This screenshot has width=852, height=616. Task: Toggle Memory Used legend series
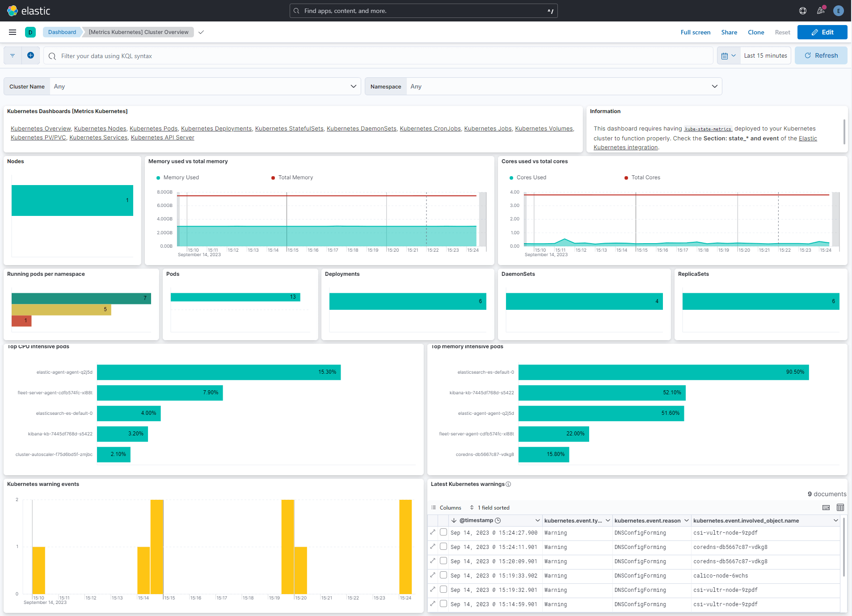click(177, 177)
